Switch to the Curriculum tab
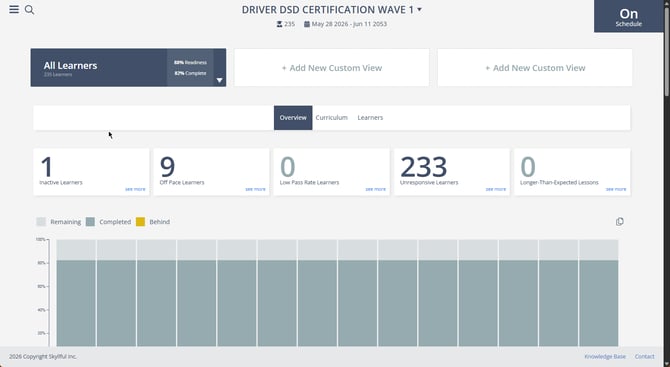The image size is (670, 367). pos(332,117)
